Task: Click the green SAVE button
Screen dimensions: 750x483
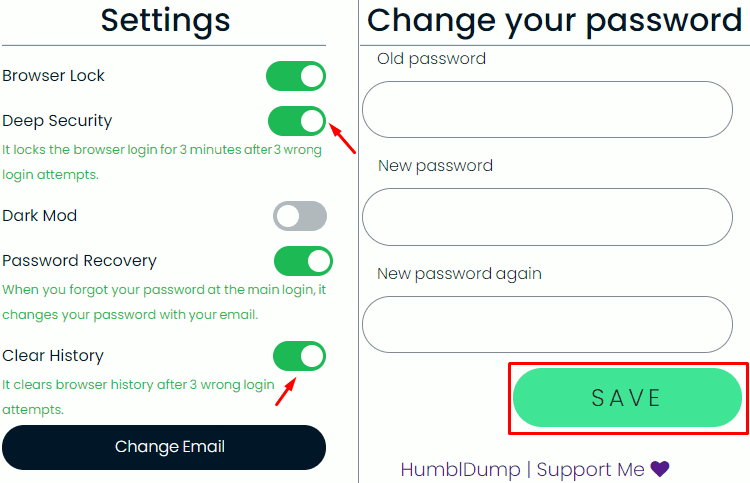Action: [x=627, y=397]
